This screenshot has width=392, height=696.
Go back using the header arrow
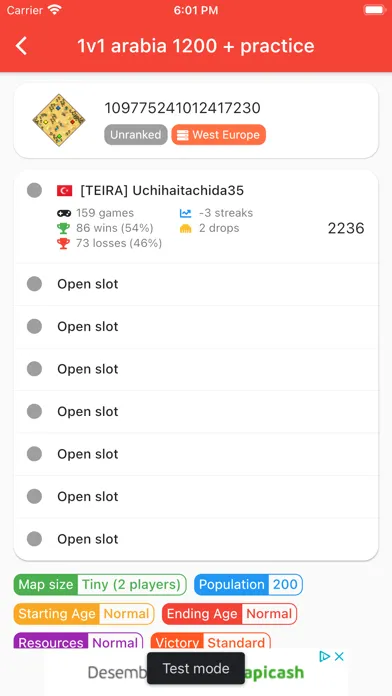(x=21, y=46)
